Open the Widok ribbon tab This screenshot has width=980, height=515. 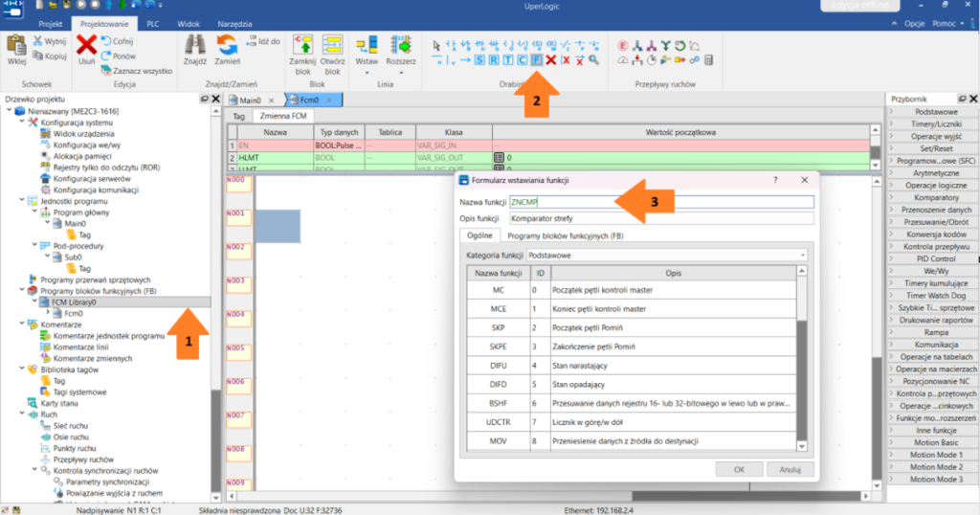189,24
